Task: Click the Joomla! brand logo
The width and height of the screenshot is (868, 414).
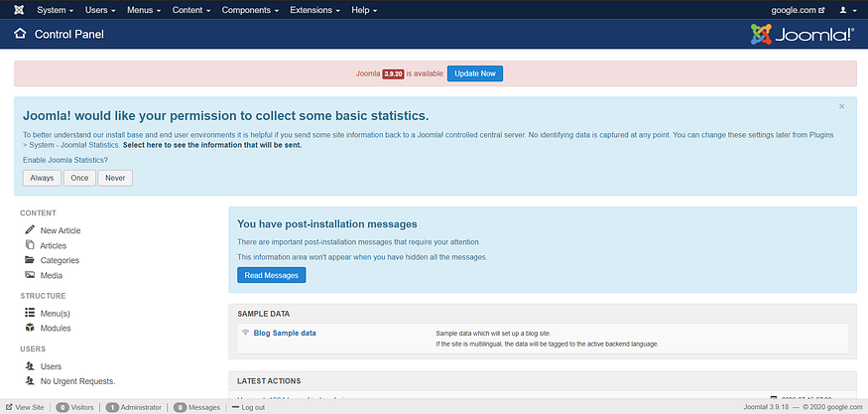Action: point(803,35)
